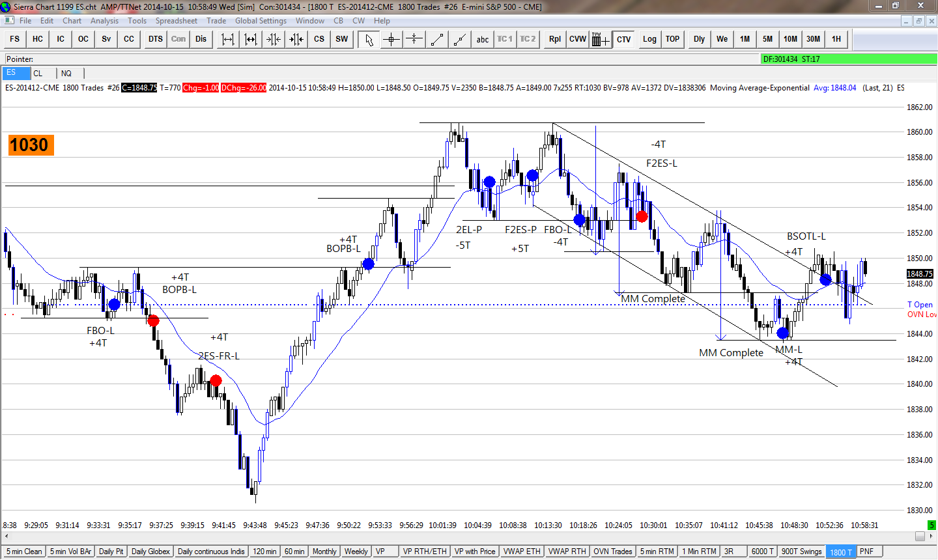938x560 pixels.
Task: Toggle the CTV toolbar button
Action: click(x=624, y=39)
